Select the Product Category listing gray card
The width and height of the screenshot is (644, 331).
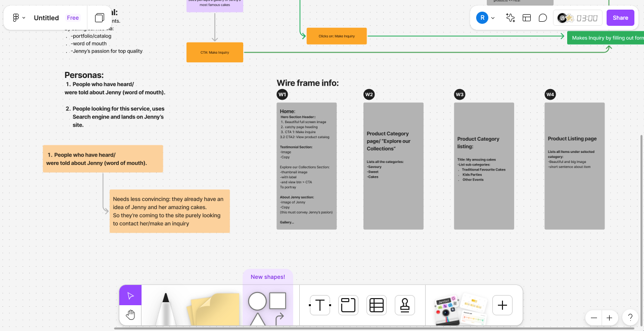[x=484, y=166]
